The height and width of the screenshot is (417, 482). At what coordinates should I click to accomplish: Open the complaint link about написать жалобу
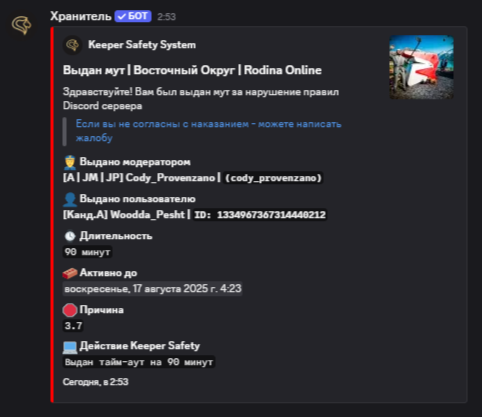[208, 131]
